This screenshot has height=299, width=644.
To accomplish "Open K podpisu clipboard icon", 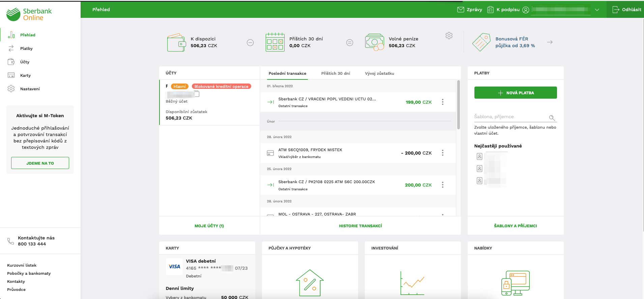I will [491, 9].
